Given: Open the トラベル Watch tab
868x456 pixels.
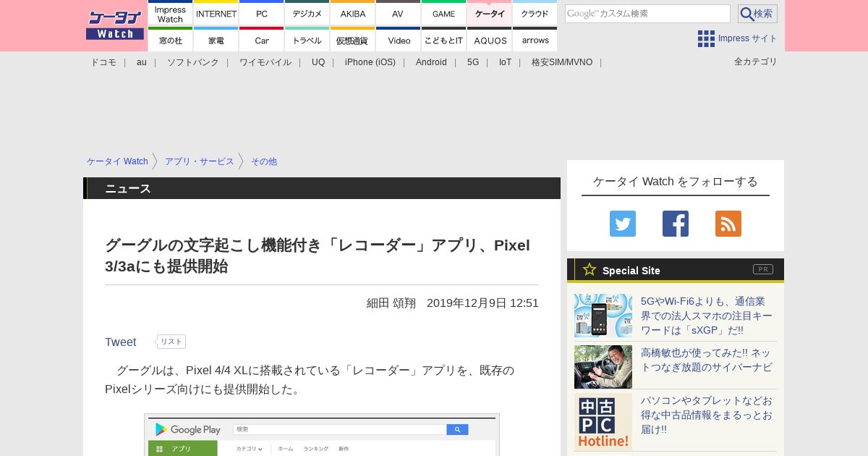Looking at the screenshot, I should [x=307, y=40].
